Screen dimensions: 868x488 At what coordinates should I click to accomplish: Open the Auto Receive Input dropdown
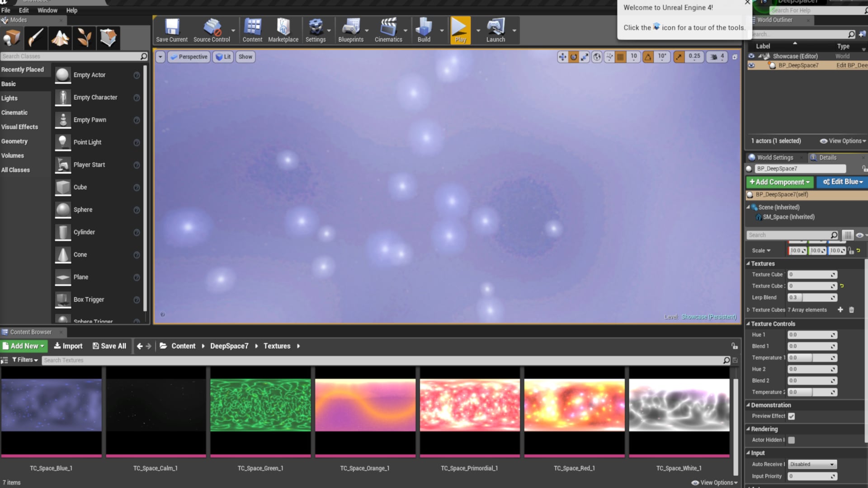[812, 465]
